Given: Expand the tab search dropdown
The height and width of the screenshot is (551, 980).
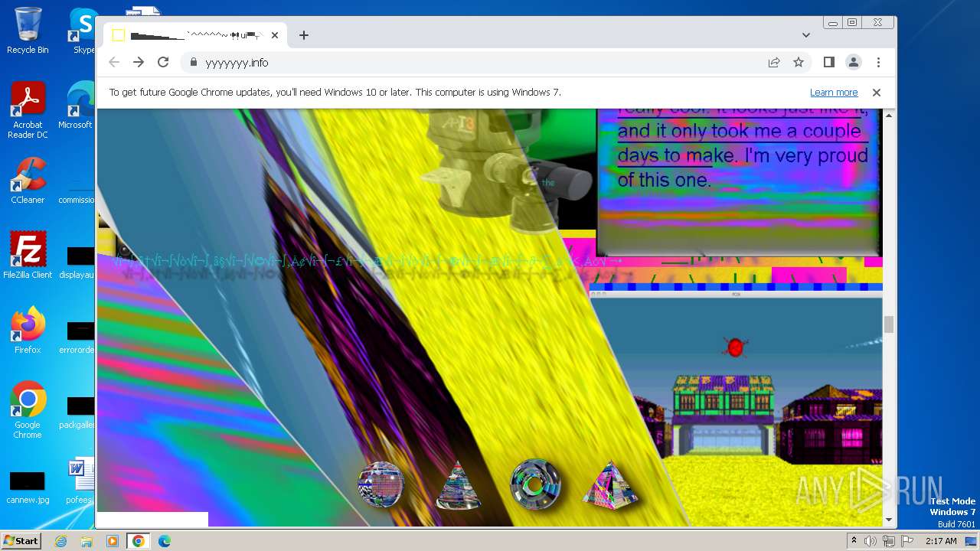Looking at the screenshot, I should tap(806, 35).
